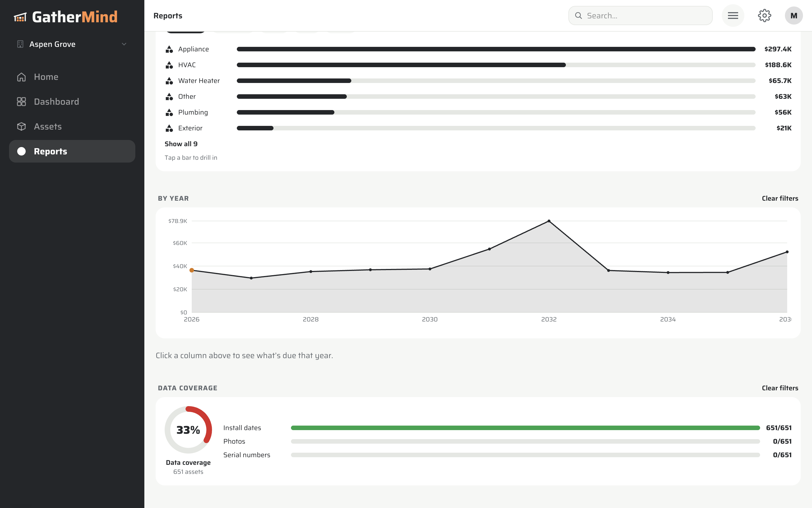Click the Plumbing category label

[193, 112]
